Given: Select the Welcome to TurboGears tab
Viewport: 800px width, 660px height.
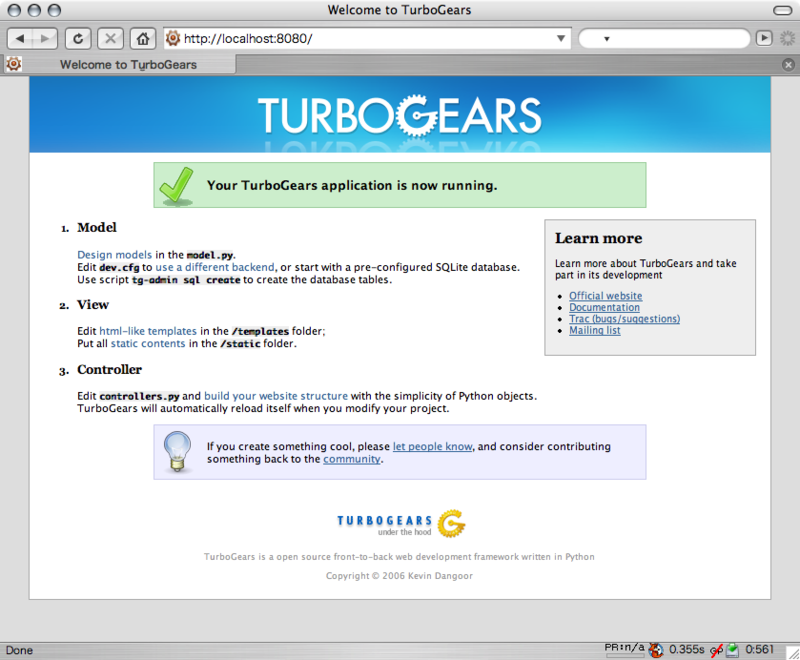Looking at the screenshot, I should [x=128, y=64].
